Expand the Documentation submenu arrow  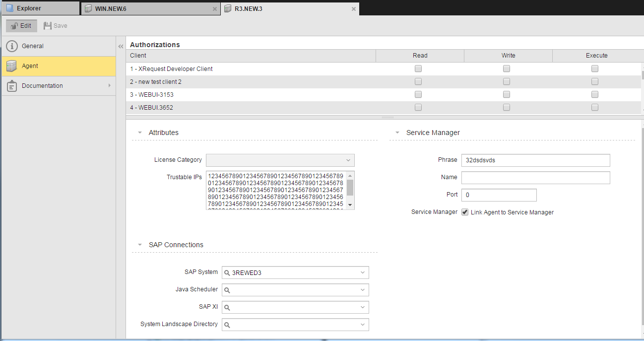[x=109, y=86]
